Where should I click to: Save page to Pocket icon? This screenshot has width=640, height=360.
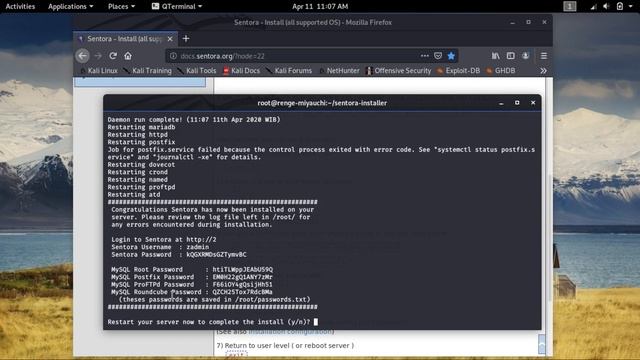(x=438, y=56)
